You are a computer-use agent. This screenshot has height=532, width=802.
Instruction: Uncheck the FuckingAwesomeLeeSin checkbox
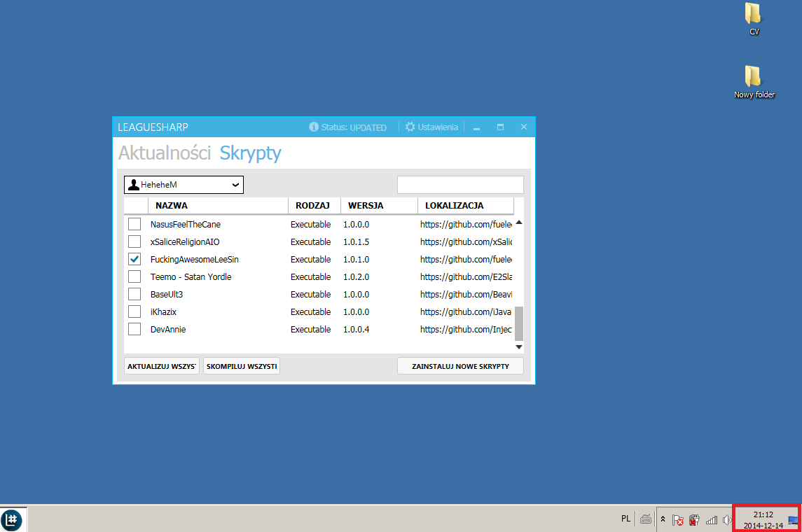(134, 259)
